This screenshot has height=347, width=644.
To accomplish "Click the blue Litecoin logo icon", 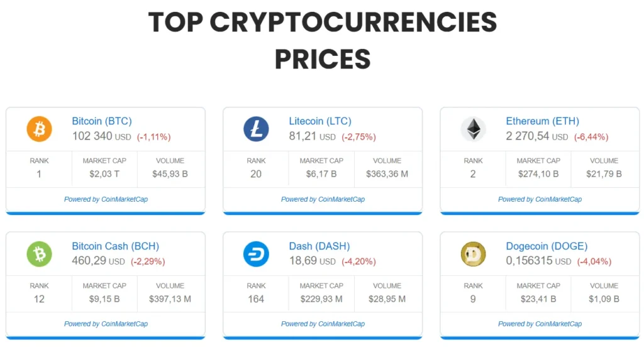I will [256, 129].
